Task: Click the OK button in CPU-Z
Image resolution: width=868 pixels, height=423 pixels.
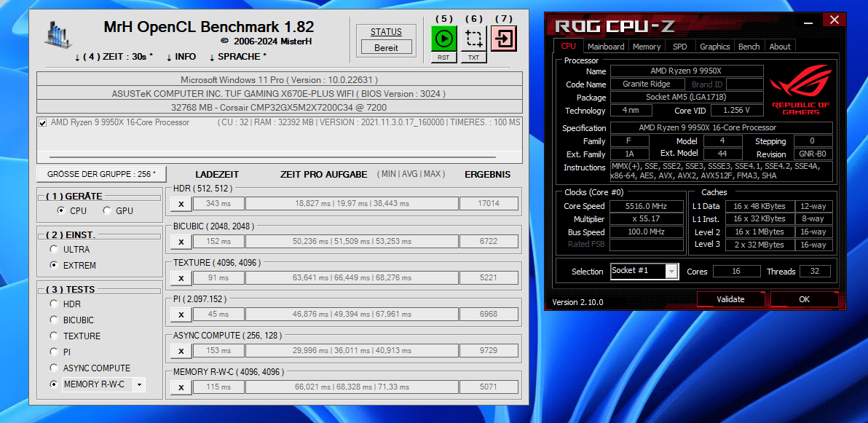Action: (x=804, y=299)
